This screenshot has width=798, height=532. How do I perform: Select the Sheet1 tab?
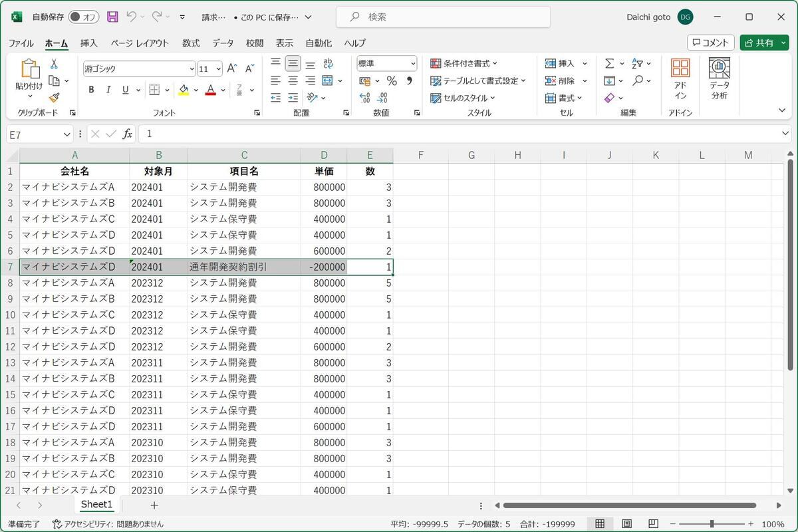click(96, 505)
